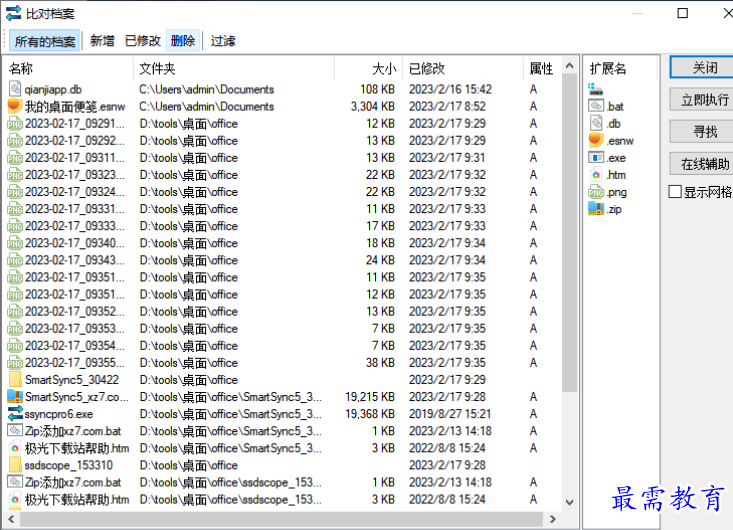Switch to the 已修改 filter tab
This screenshot has width=733, height=530.
[143, 41]
